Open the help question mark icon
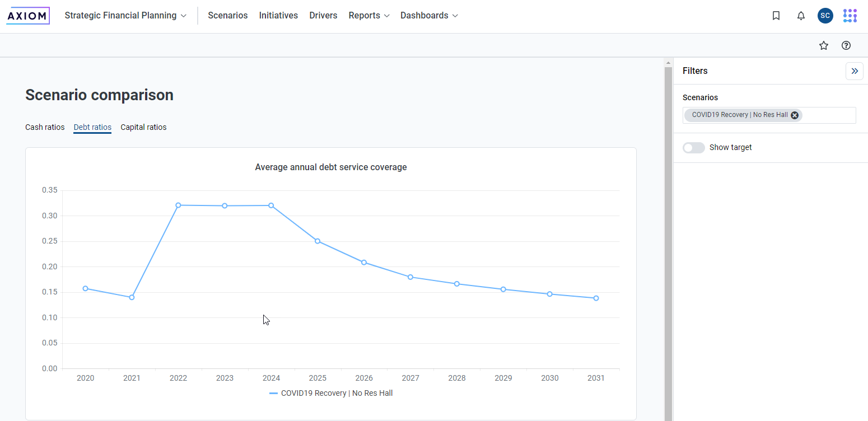 point(846,45)
